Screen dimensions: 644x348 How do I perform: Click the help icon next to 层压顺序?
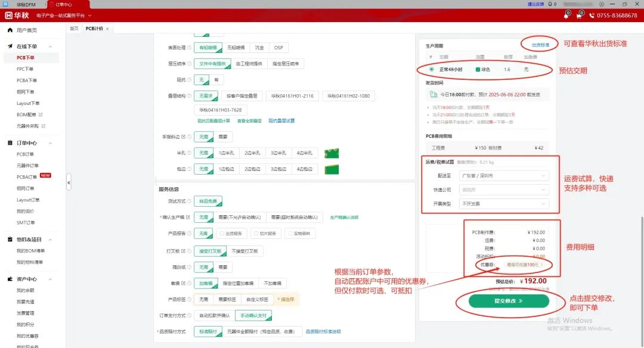point(190,64)
